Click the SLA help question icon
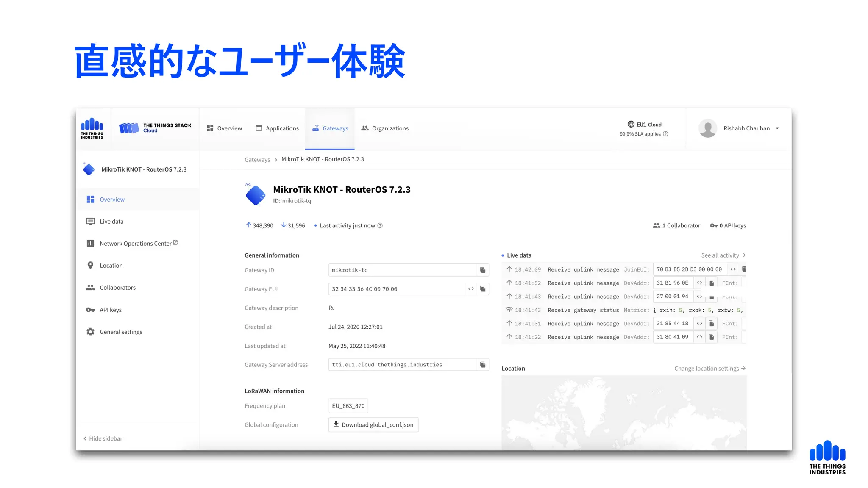The image size is (868, 488). coord(665,134)
